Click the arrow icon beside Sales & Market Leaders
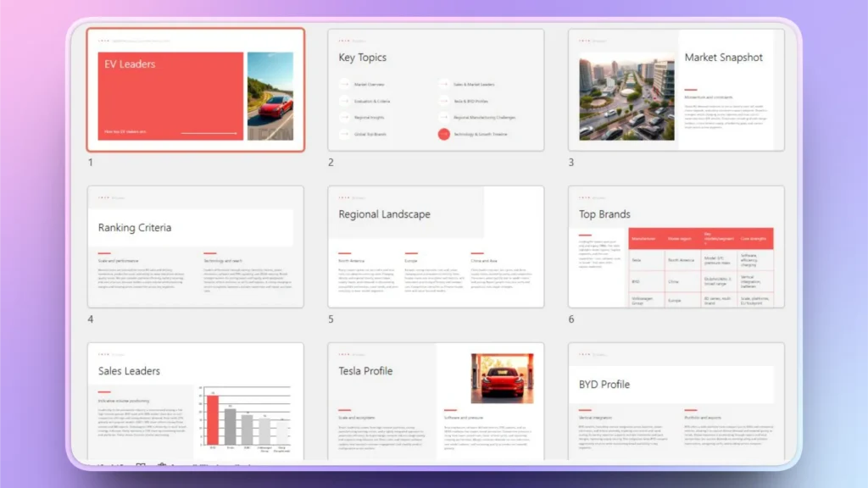Screen dimensions: 868x488 pos(444,85)
